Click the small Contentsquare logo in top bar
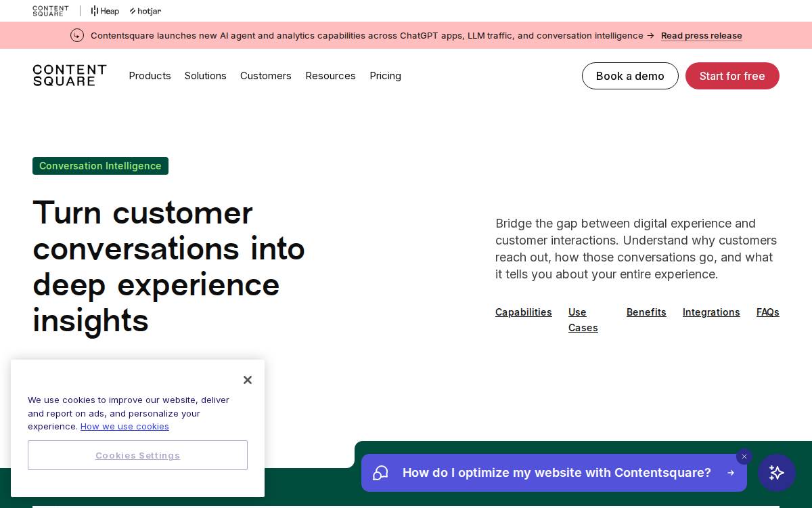This screenshot has width=812, height=508. pos(51,11)
